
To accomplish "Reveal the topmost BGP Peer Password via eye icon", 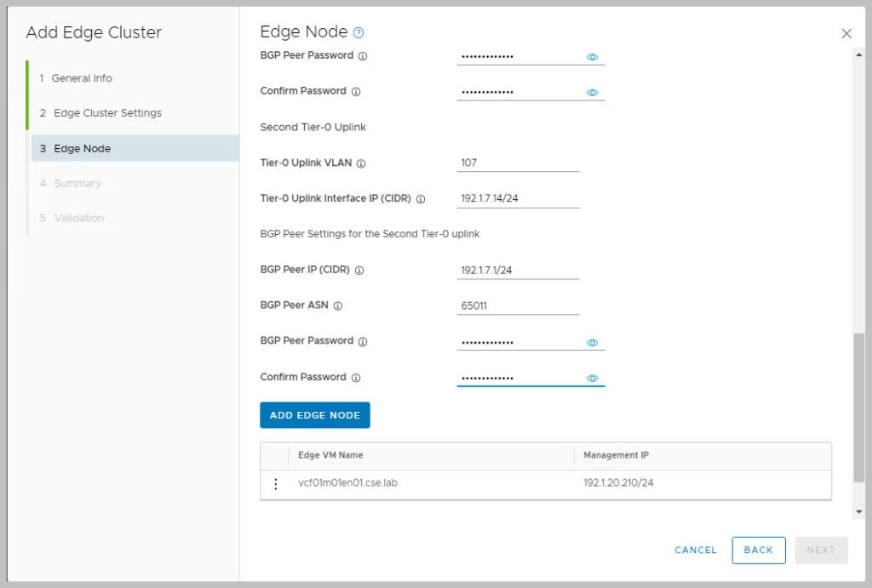I will (x=593, y=57).
